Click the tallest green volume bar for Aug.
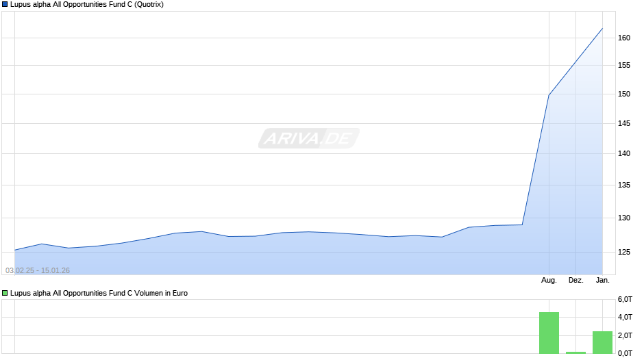 click(549, 333)
